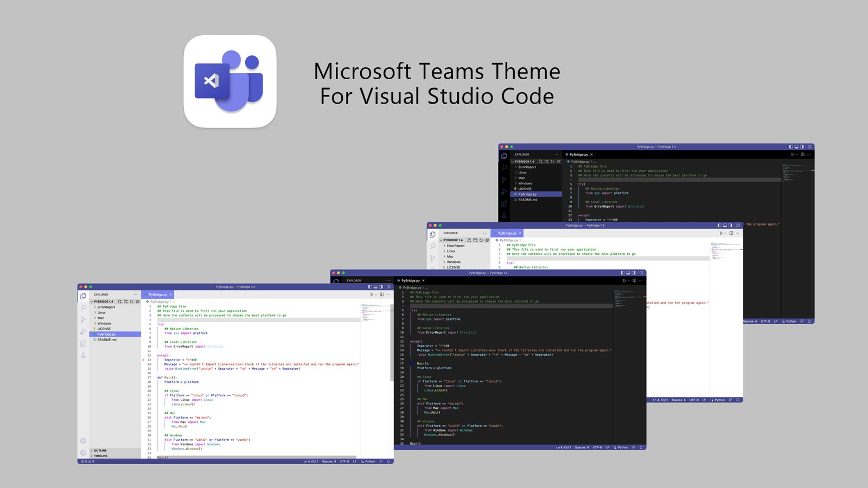Select PyBridge.py tab in middle light window
Image resolution: width=868 pixels, height=488 pixels.
(x=507, y=233)
